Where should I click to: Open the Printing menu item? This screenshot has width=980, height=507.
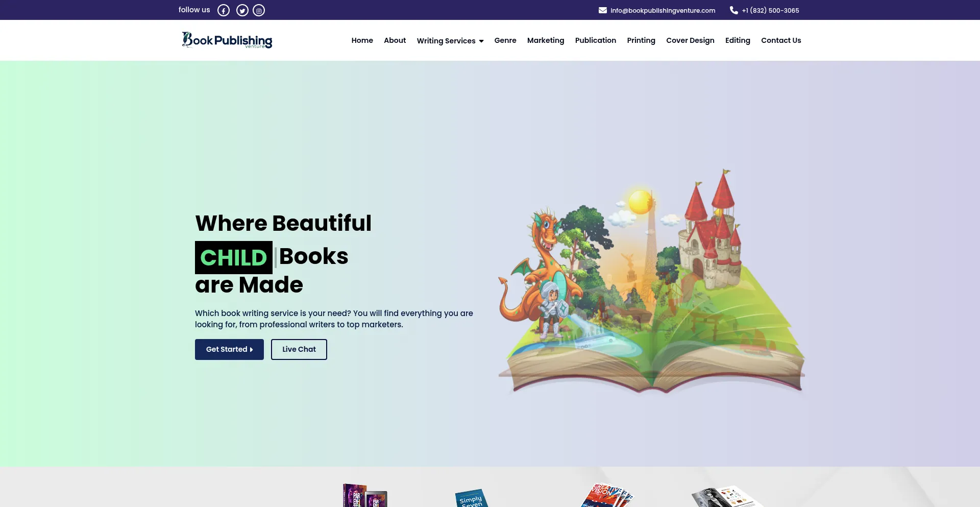pyautogui.click(x=641, y=40)
